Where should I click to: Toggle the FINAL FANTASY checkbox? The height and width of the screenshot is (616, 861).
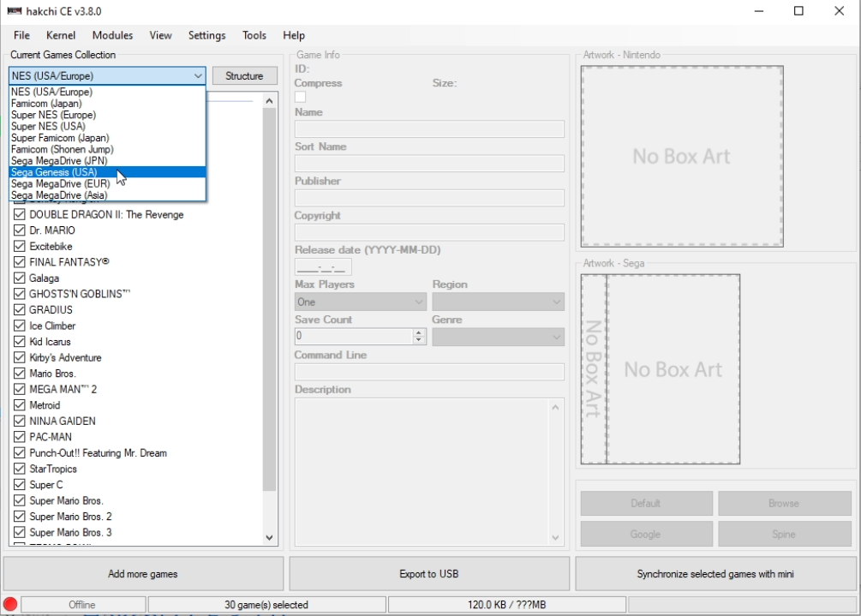(x=20, y=262)
